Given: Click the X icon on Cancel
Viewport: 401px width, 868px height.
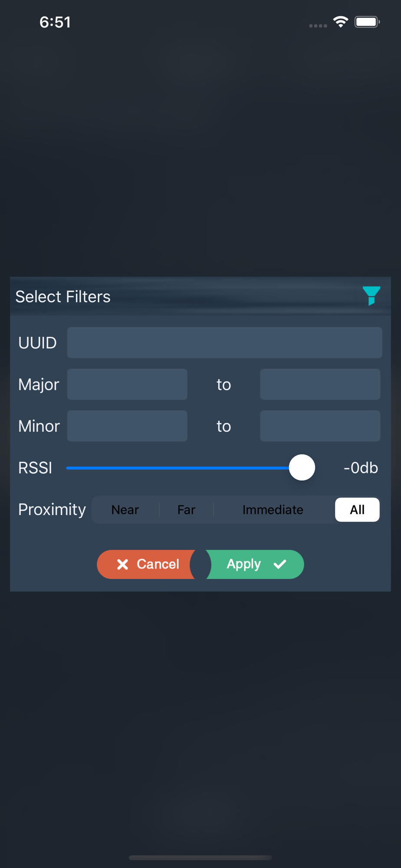Looking at the screenshot, I should coord(122,564).
